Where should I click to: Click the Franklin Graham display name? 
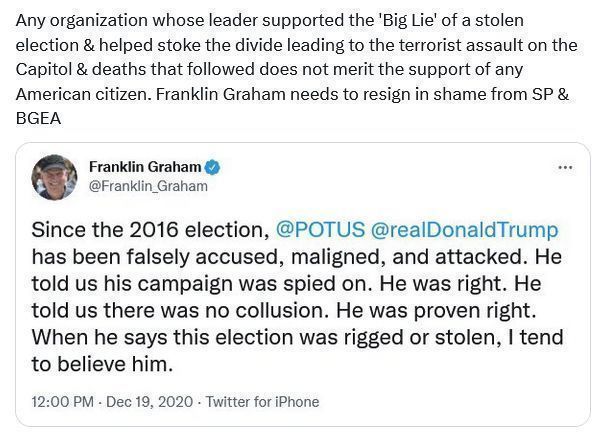[x=145, y=167]
